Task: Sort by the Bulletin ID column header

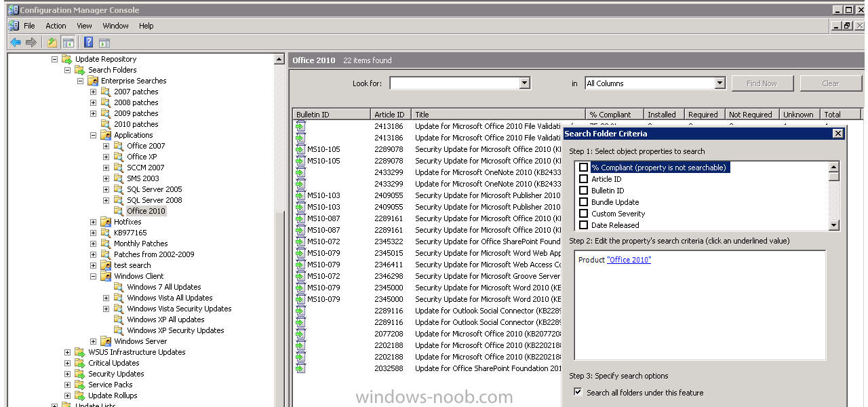Action: coord(332,115)
